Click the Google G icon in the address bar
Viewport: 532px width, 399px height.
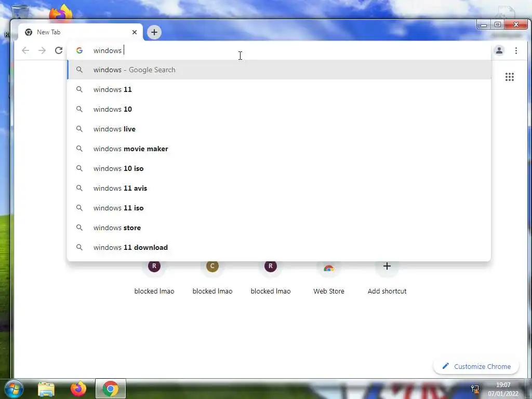click(x=79, y=50)
